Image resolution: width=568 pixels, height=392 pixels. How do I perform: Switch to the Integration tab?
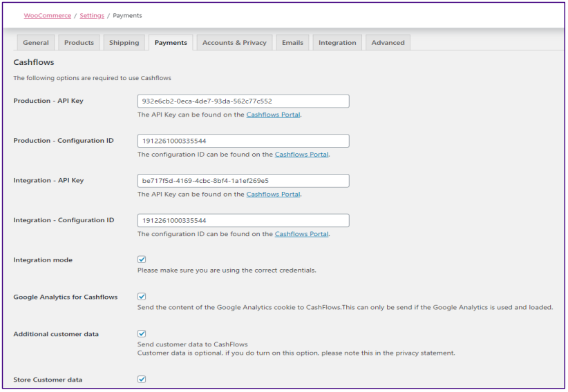coord(337,43)
